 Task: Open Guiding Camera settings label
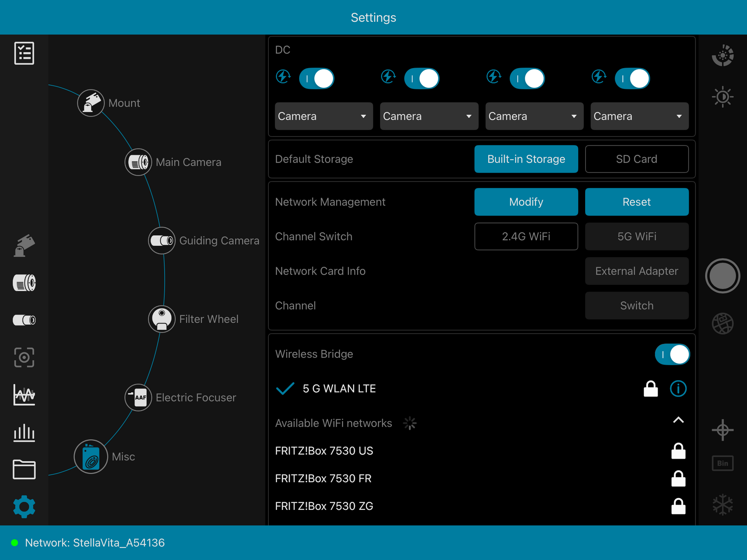pos(219,241)
